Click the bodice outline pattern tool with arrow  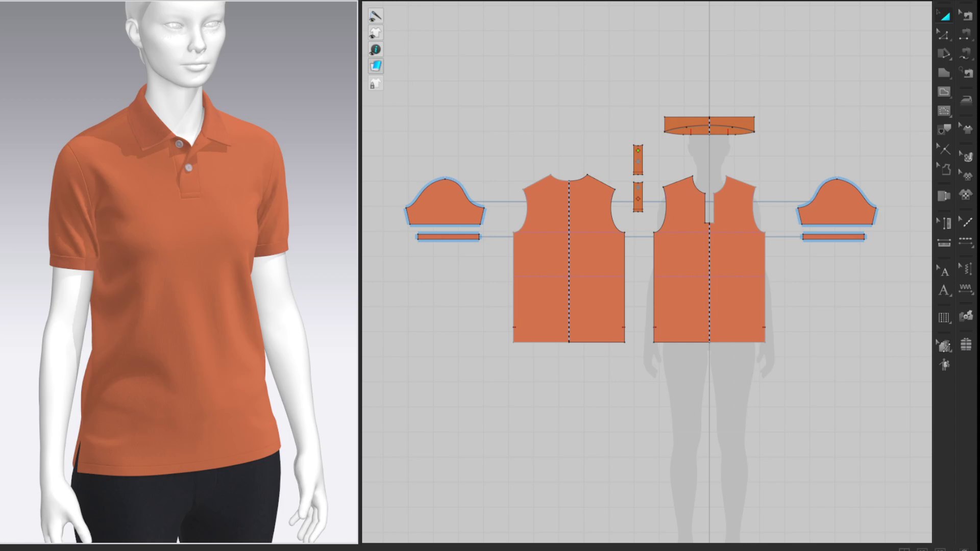(x=943, y=168)
